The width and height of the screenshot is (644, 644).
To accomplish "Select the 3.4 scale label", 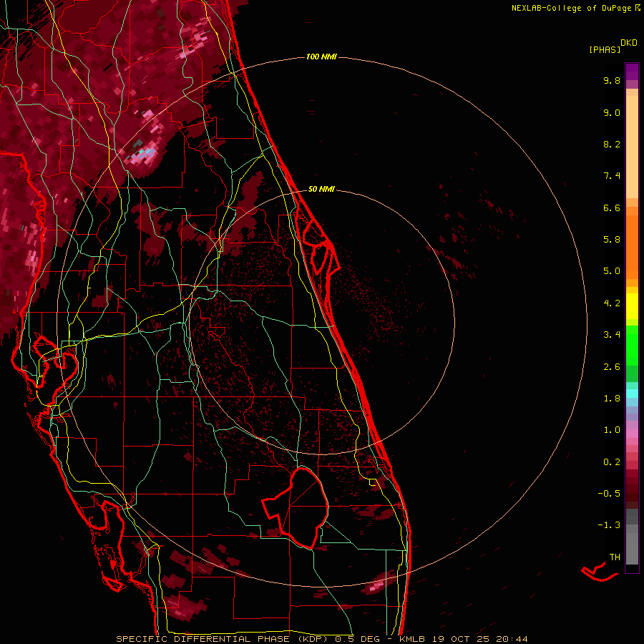I will [x=612, y=335].
